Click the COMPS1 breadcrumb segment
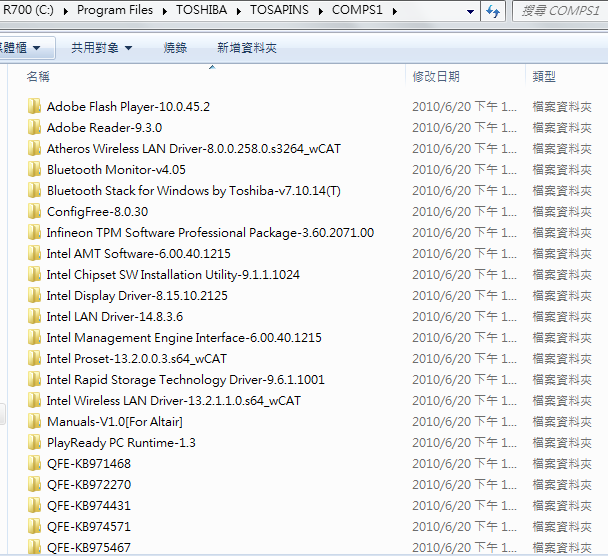 pos(357,10)
